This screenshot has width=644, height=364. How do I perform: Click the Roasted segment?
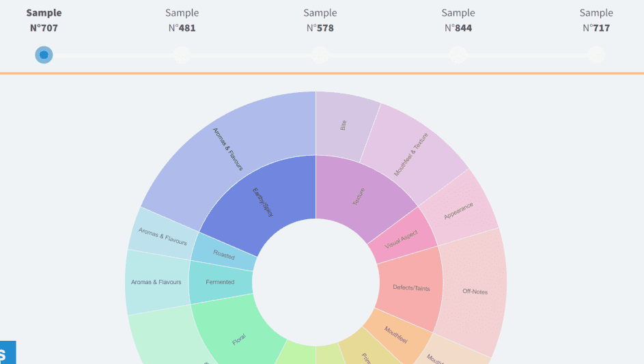pos(224,254)
